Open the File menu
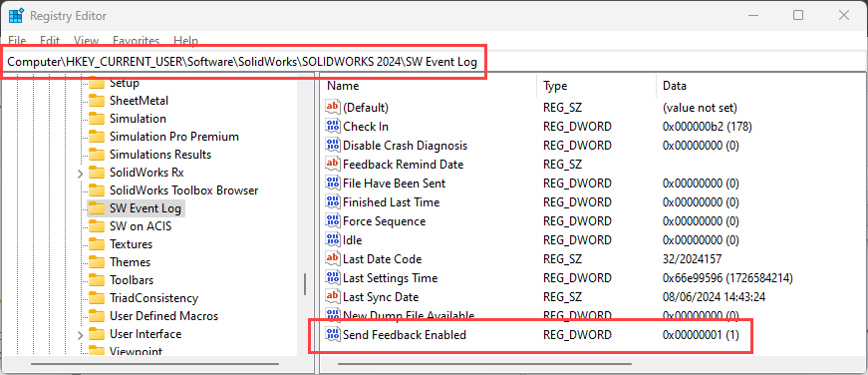This screenshot has height=375, width=868. pyautogui.click(x=17, y=41)
